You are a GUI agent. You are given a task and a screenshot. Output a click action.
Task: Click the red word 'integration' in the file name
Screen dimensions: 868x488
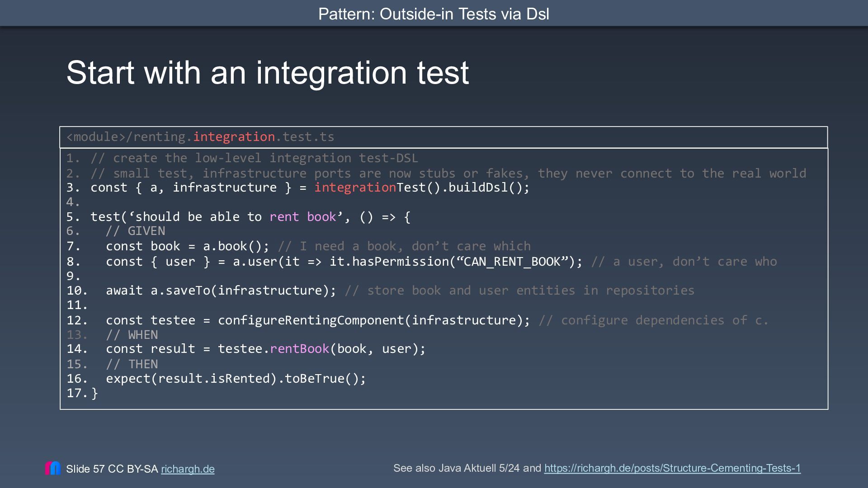point(234,137)
